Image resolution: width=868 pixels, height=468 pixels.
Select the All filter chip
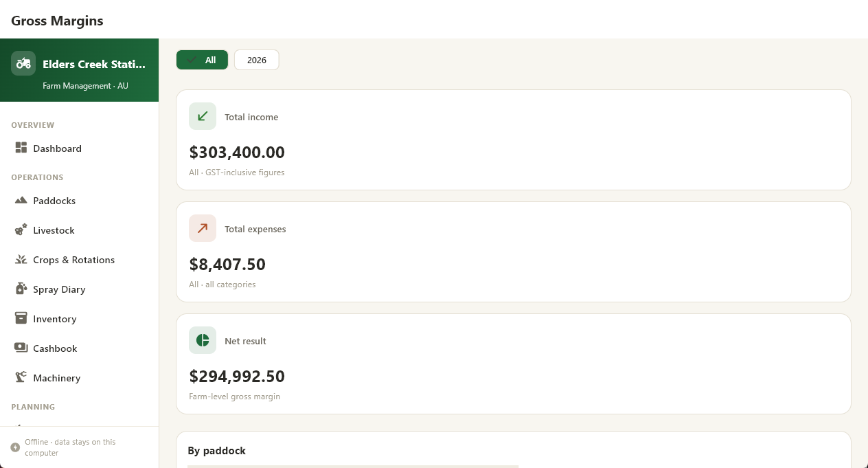pyautogui.click(x=202, y=60)
